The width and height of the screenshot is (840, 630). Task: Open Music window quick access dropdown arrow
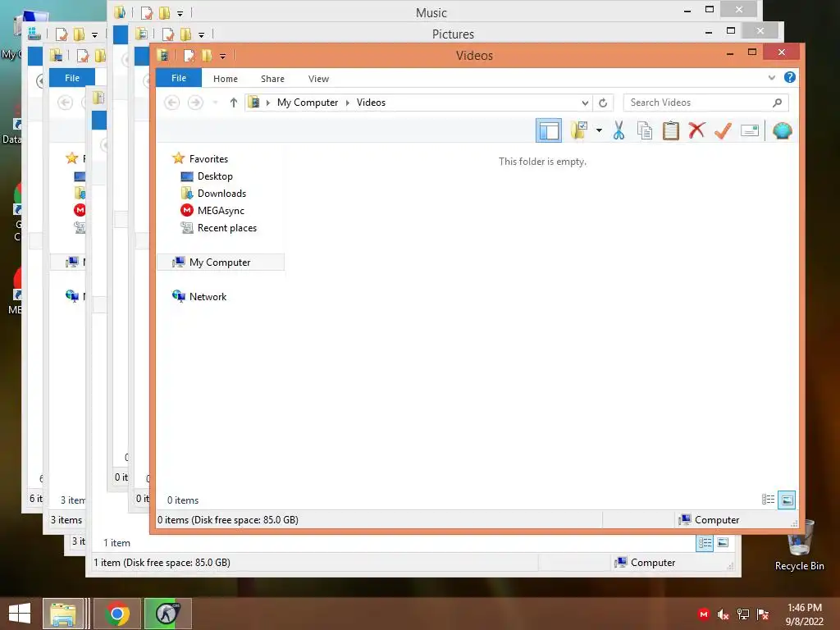(180, 13)
